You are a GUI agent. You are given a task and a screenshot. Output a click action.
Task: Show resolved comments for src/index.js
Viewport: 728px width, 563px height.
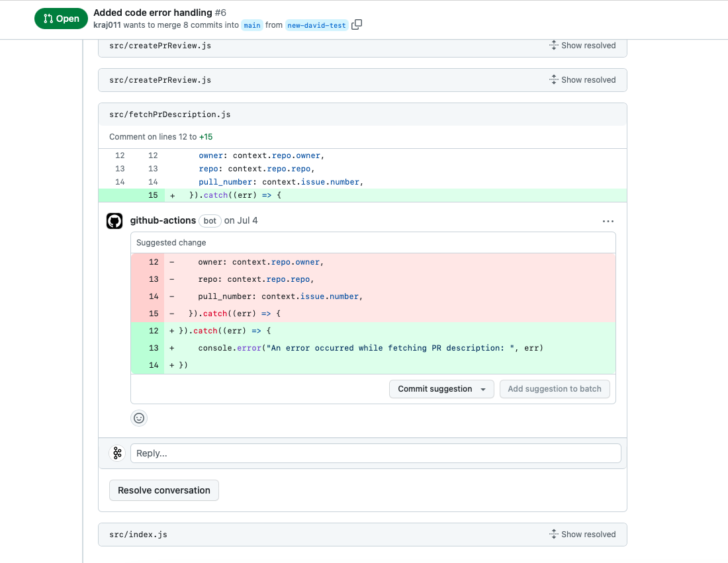click(588, 534)
